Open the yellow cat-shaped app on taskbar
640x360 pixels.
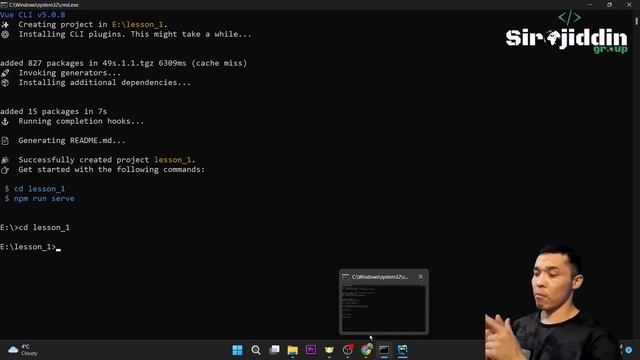tap(329, 350)
